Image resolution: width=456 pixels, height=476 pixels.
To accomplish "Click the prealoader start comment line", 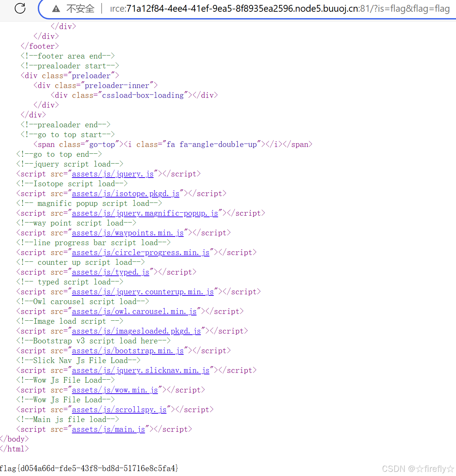I will [70, 66].
